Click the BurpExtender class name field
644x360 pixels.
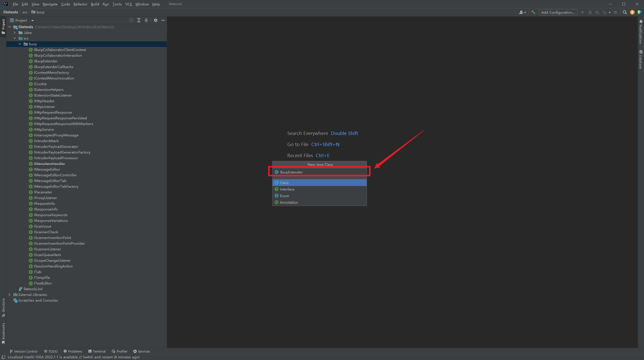pyautogui.click(x=319, y=172)
